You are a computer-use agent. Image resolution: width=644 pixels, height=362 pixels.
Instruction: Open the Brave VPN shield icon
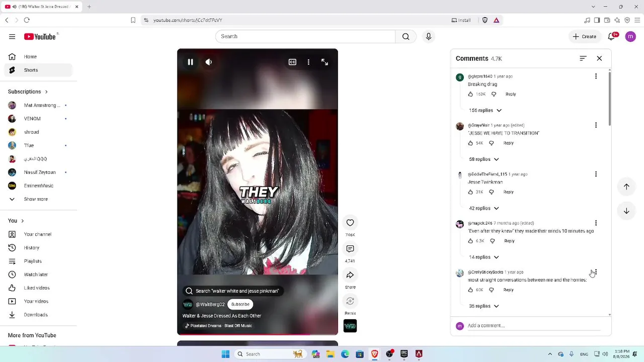pos(627,20)
